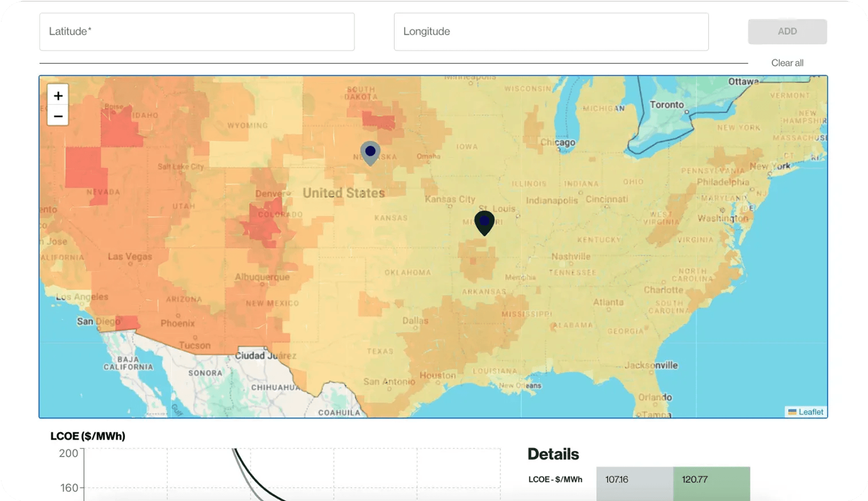Viewport: 868px width, 501px height.
Task: Zoom in on the map
Action: pos(58,96)
